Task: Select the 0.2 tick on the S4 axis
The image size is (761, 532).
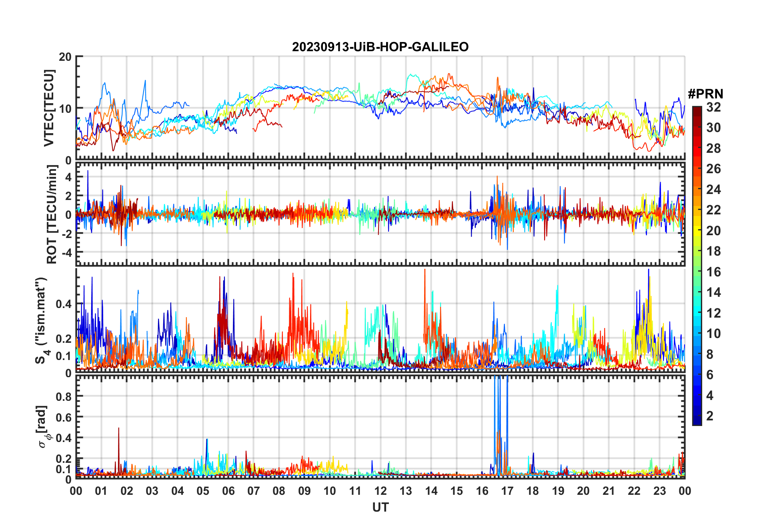Action: (64, 338)
